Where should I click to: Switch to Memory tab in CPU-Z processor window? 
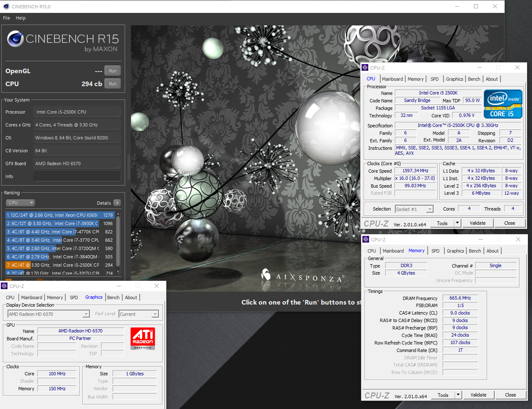(416, 79)
